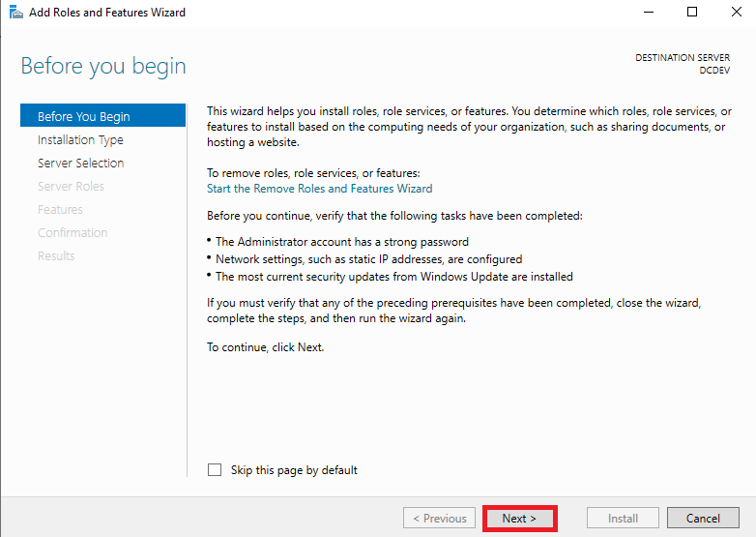Image resolution: width=756 pixels, height=537 pixels.
Task: Select the Results step
Action: tap(56, 255)
